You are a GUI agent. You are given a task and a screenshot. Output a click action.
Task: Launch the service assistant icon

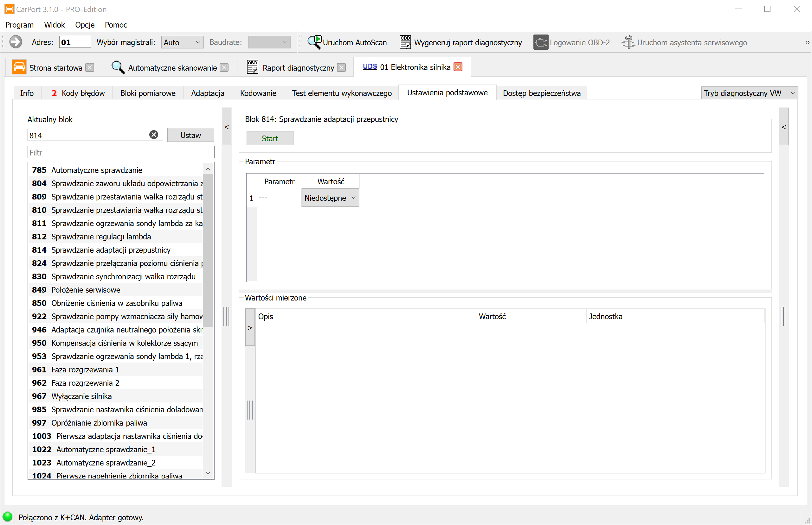point(628,42)
